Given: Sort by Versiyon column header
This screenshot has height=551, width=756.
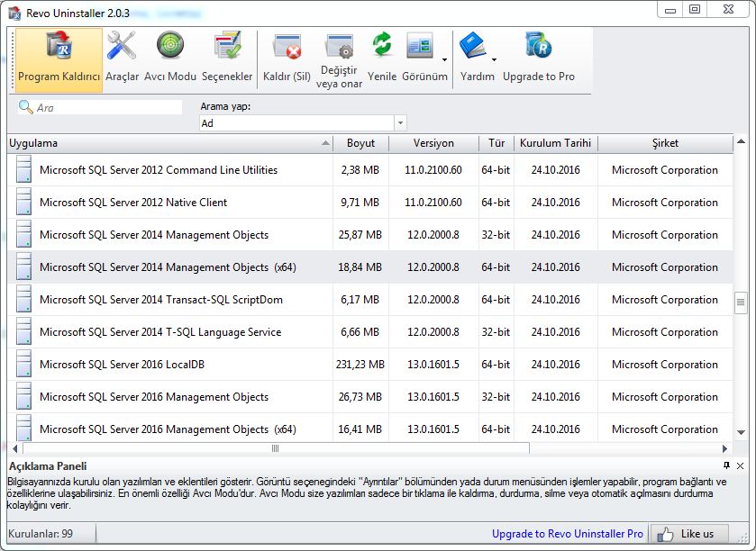Looking at the screenshot, I should click(433, 143).
